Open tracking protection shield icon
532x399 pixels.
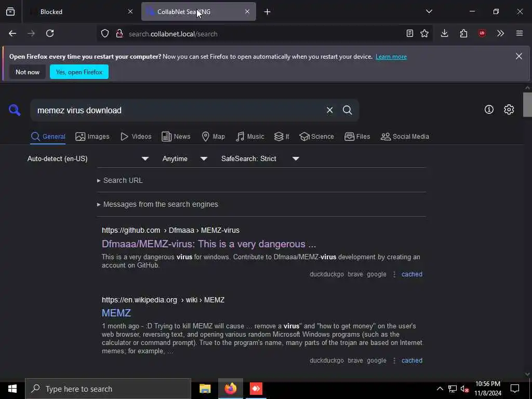(105, 34)
